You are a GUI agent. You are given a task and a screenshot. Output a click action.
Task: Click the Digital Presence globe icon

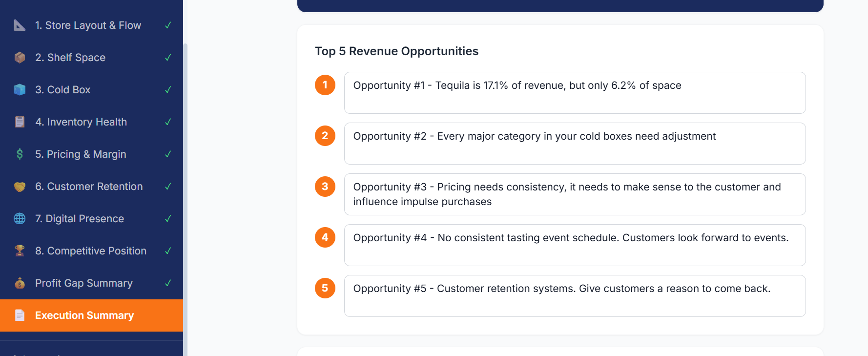point(20,218)
